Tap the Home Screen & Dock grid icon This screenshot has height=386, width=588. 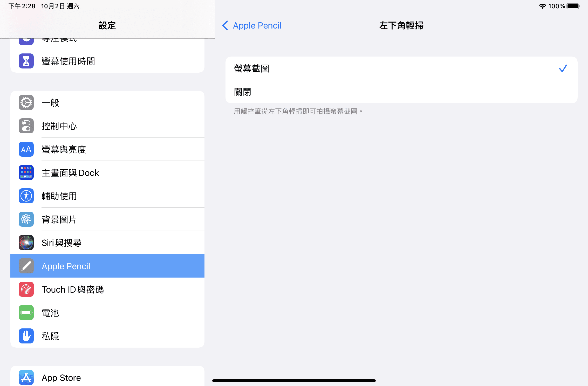pos(26,173)
